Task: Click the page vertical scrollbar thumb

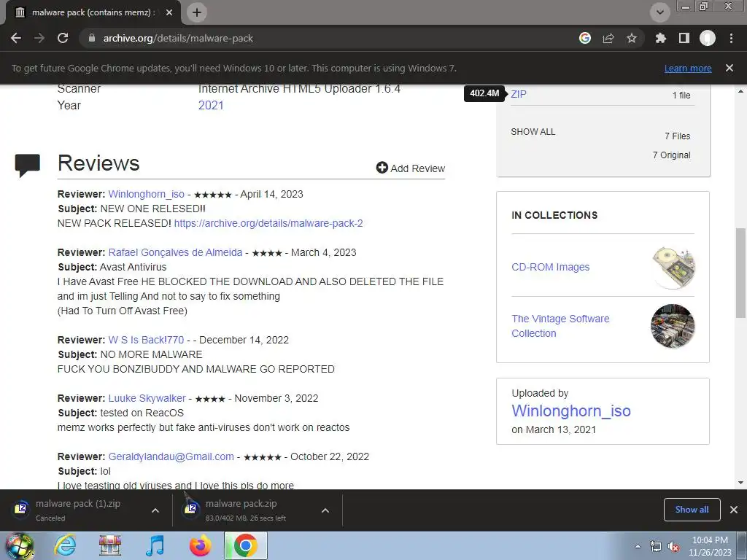Action: [740, 273]
